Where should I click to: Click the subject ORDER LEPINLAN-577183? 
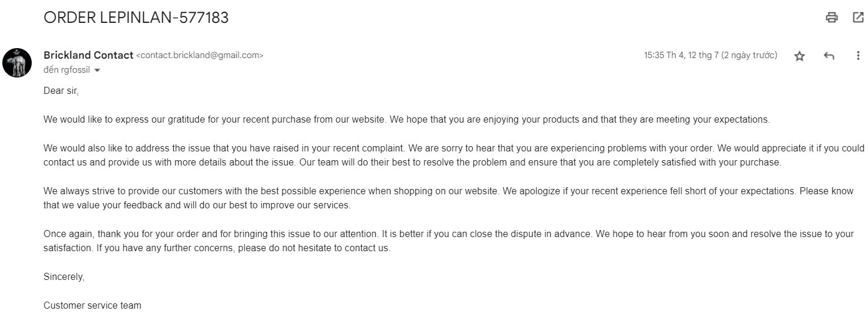pos(136,18)
